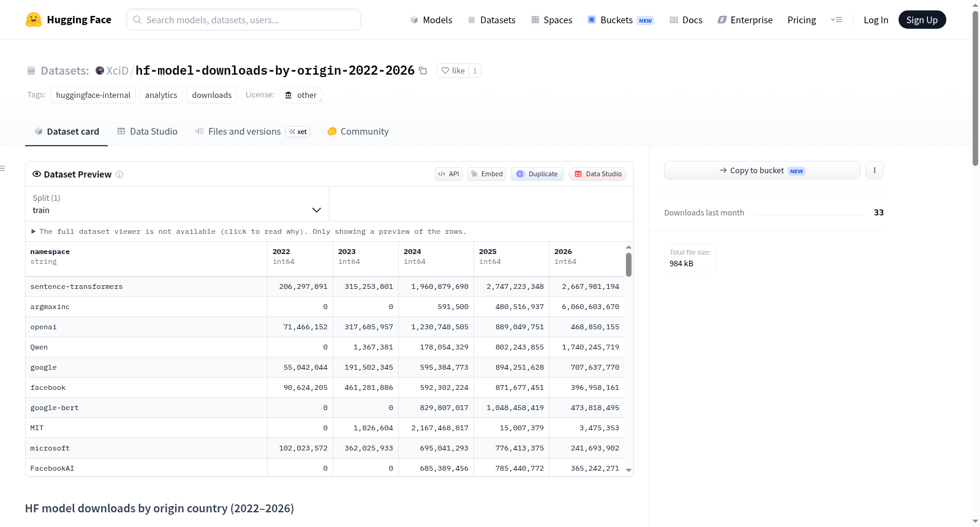Click the API button
This screenshot has height=527, width=980.
click(448, 174)
